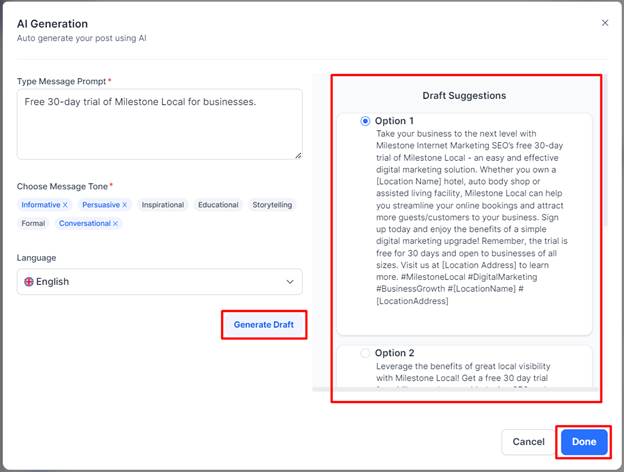624x472 pixels.
Task: Click the draft suggestions vertical scrollbar
Action: click(605, 151)
